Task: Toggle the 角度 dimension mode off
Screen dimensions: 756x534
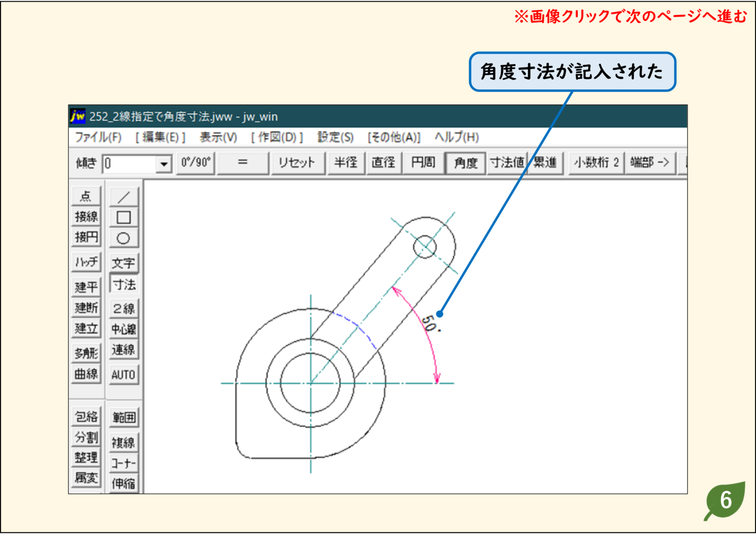Action: coord(465,163)
